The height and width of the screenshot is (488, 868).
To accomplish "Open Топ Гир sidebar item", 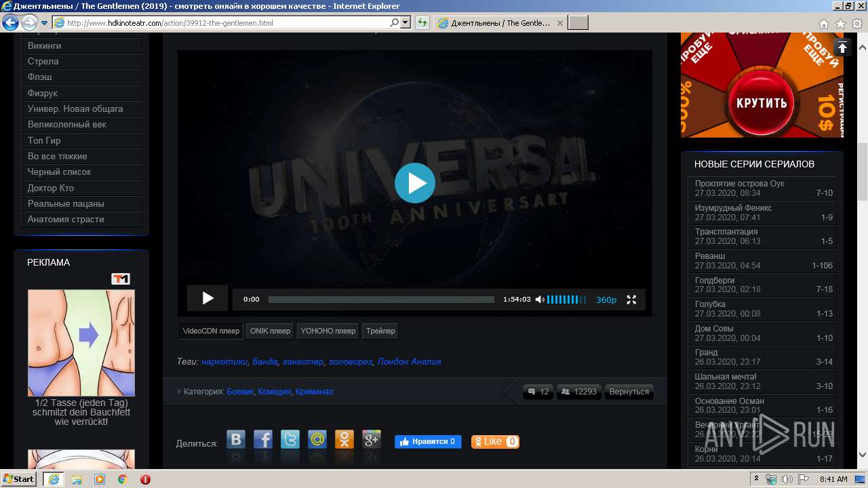I will coord(81,140).
